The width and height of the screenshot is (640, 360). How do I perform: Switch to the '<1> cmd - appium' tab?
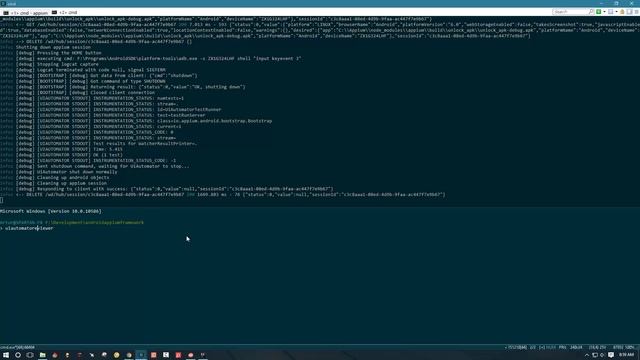(25, 13)
